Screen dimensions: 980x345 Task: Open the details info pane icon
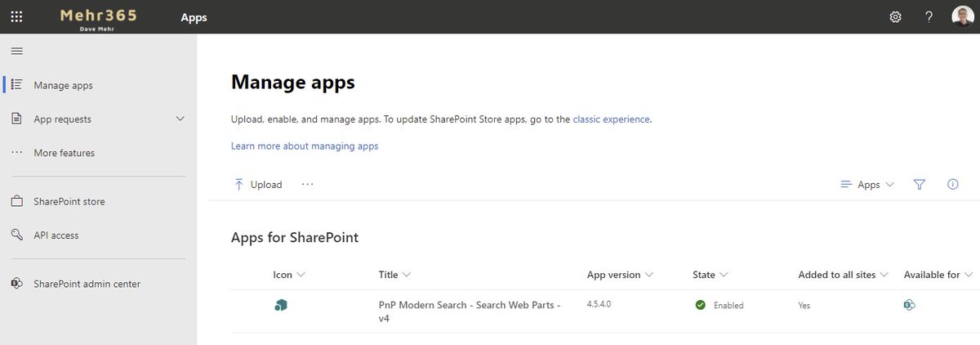pos(952,185)
